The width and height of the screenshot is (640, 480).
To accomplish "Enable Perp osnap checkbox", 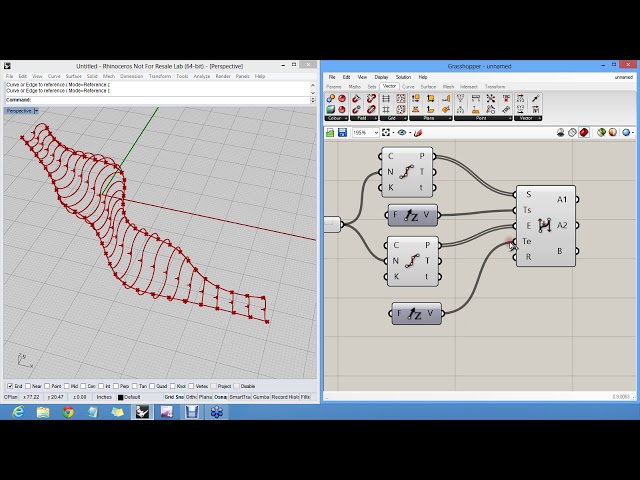I will (x=116, y=386).
